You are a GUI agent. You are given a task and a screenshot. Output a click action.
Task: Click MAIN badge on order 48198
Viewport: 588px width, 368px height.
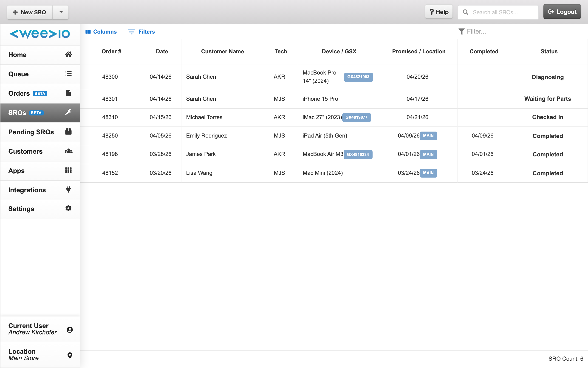coord(428,154)
